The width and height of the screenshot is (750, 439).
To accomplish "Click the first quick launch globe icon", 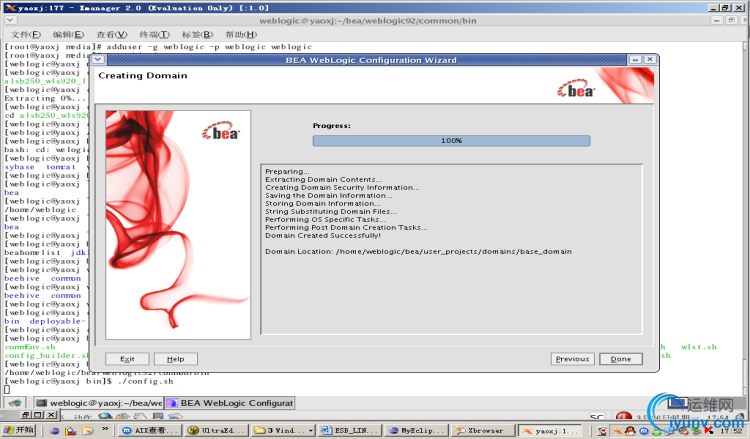I will pyautogui.click(x=54, y=430).
